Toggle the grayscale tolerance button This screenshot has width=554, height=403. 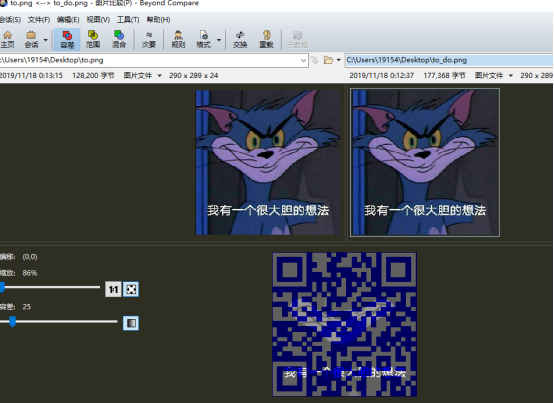[131, 323]
